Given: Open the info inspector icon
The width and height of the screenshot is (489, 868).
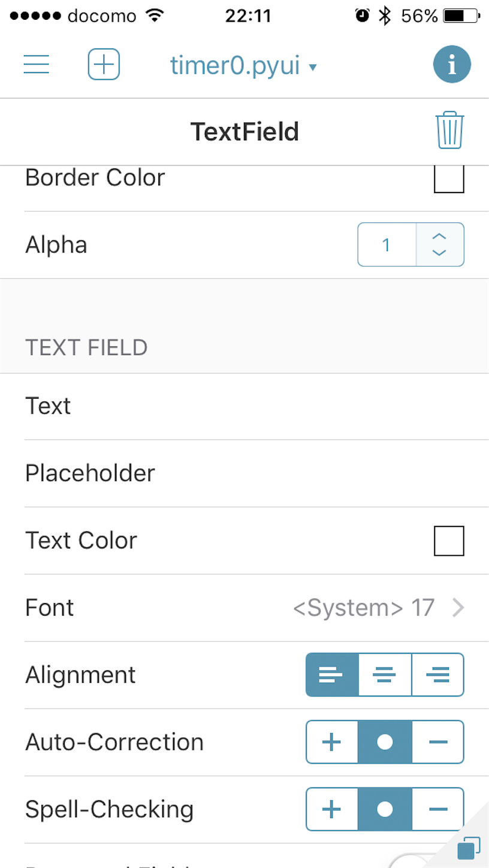Looking at the screenshot, I should pos(452,65).
